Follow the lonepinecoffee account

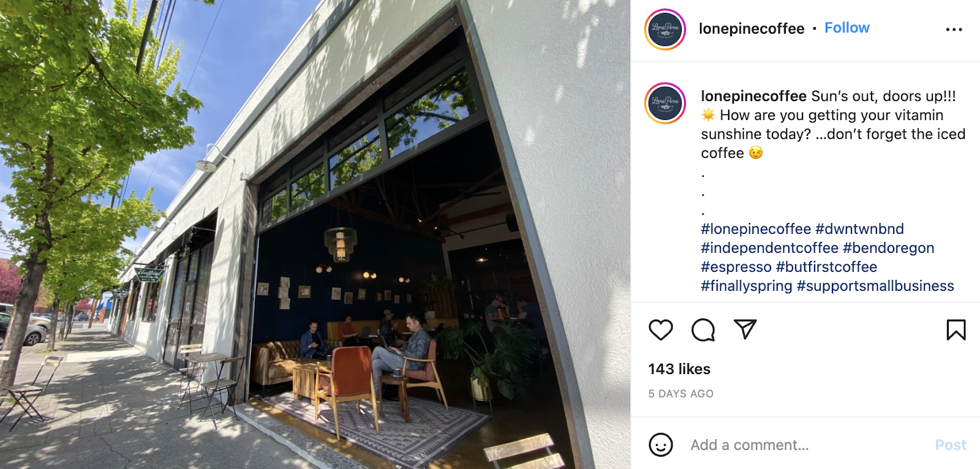coord(847,28)
